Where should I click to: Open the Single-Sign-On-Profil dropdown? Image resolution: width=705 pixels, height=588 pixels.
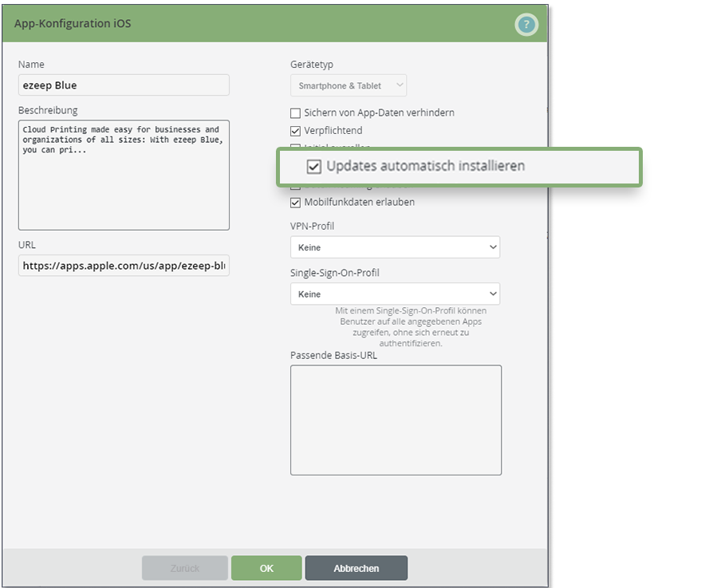(396, 294)
